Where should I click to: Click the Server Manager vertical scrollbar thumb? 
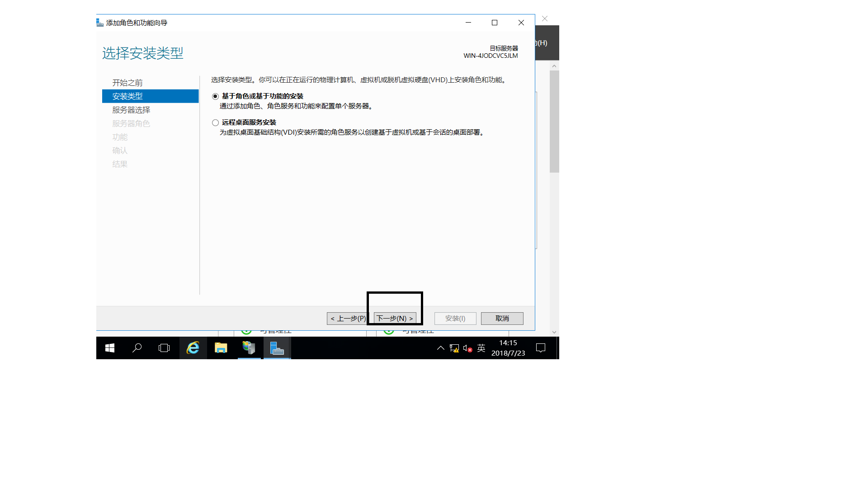pos(554,121)
